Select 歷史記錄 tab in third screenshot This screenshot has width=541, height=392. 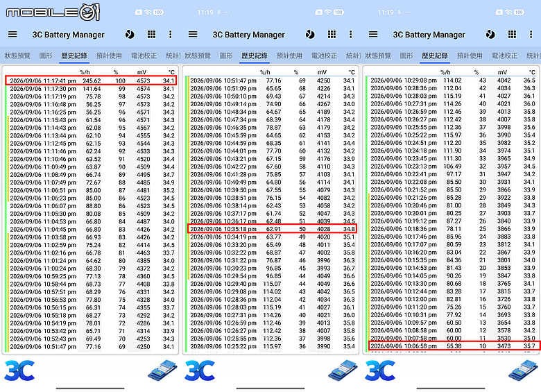(435, 56)
